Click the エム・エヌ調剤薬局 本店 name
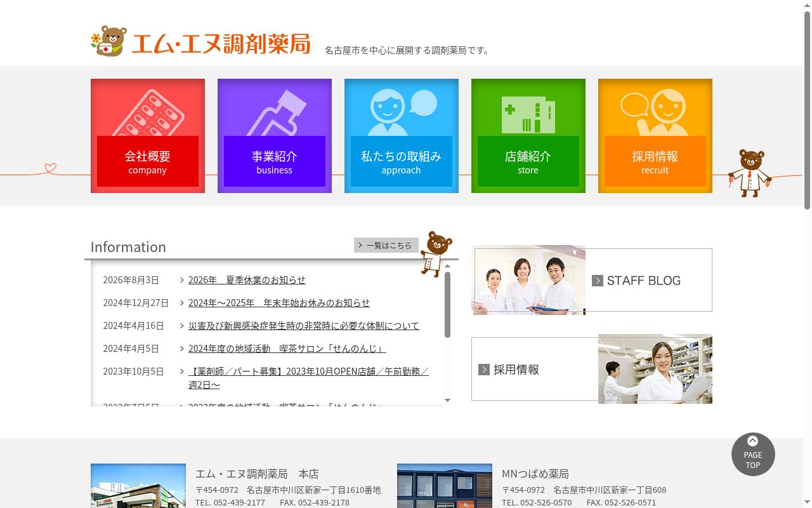Image resolution: width=812 pixels, height=508 pixels. point(257,474)
